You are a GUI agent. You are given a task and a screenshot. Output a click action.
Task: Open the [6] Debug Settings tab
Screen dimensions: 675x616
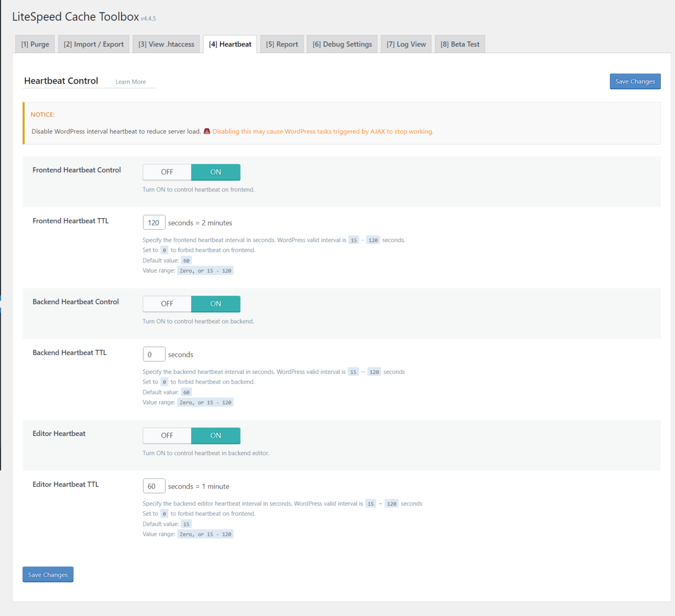click(342, 44)
